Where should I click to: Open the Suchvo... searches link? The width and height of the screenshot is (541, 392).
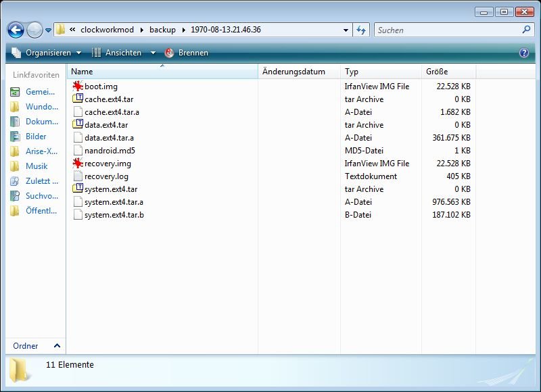(42, 195)
